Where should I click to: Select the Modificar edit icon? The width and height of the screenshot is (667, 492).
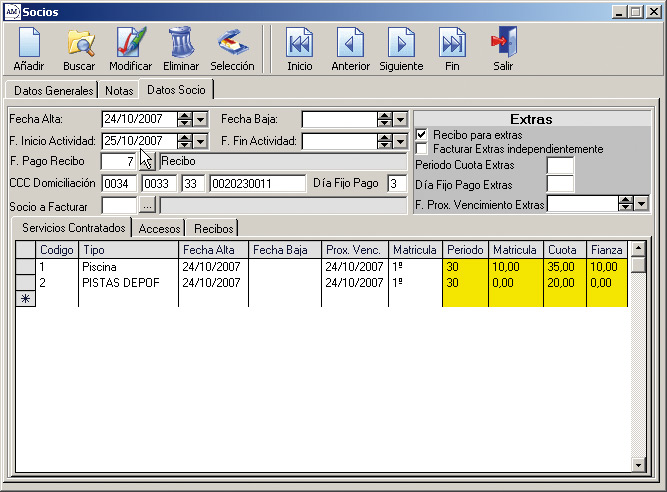(x=131, y=42)
